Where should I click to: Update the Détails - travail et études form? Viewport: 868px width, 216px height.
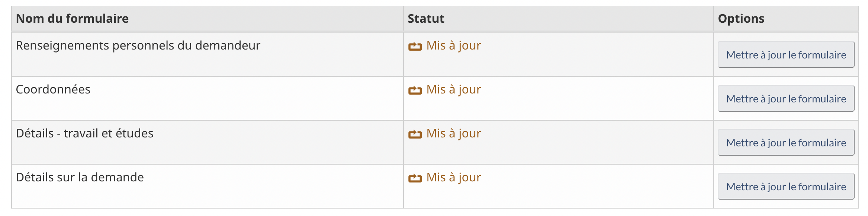tap(786, 143)
